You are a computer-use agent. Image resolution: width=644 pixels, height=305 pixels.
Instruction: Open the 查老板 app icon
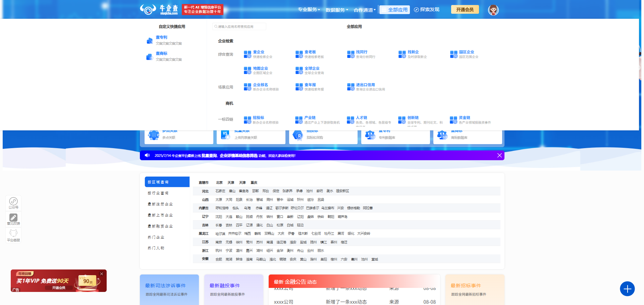pyautogui.click(x=299, y=54)
